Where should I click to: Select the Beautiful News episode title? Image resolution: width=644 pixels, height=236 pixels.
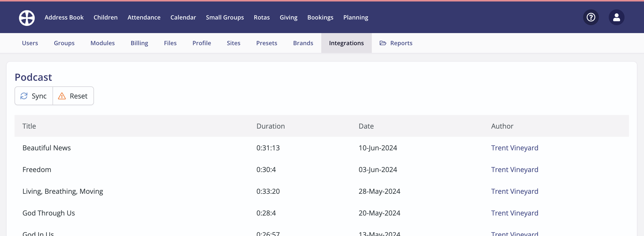(x=47, y=148)
